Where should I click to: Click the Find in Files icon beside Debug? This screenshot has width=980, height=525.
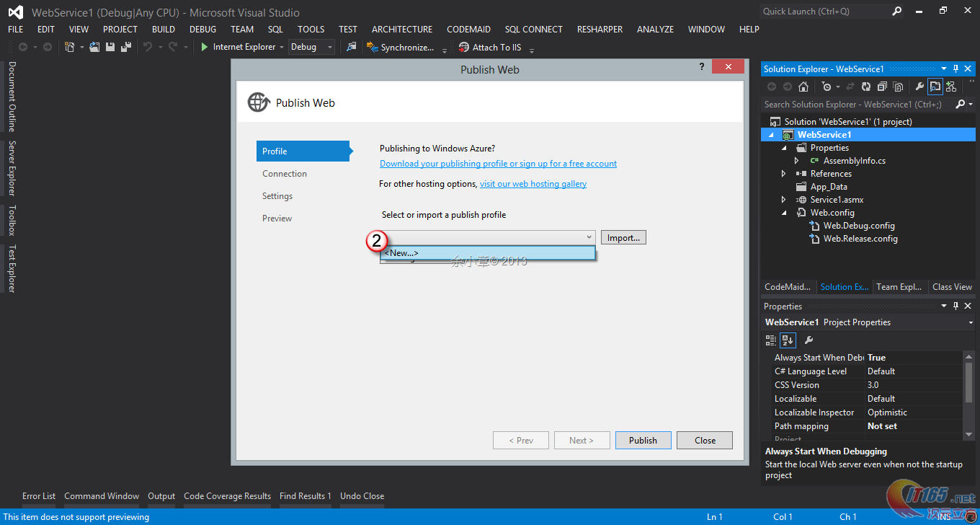coord(351,47)
